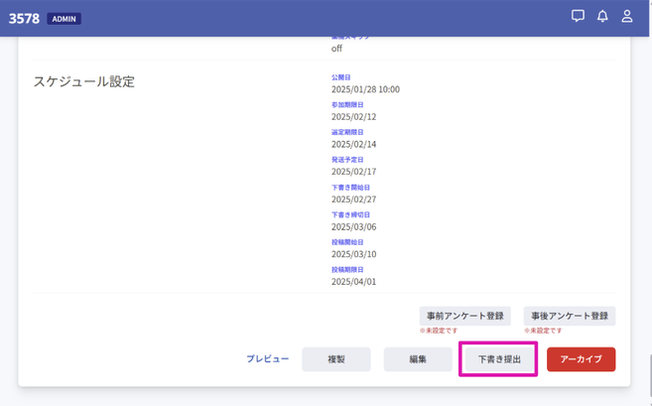This screenshot has height=406, width=652.
Task: Click the 2025/02/17 shipping date value
Action: click(x=353, y=172)
